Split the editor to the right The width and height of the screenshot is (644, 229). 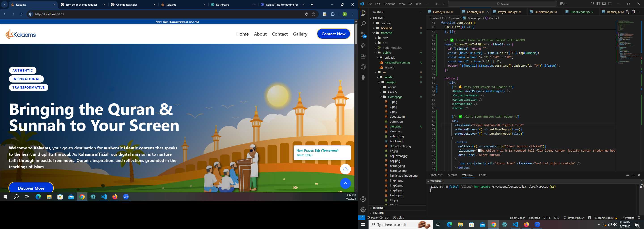(x=633, y=12)
